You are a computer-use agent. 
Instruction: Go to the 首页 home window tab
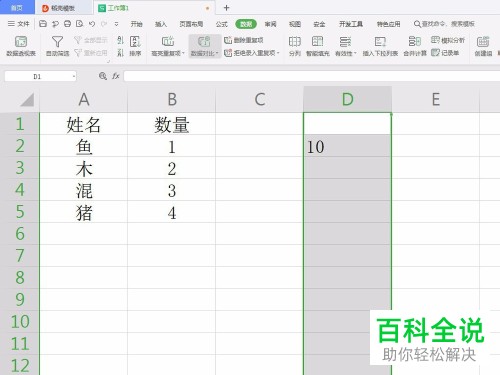[17, 7]
